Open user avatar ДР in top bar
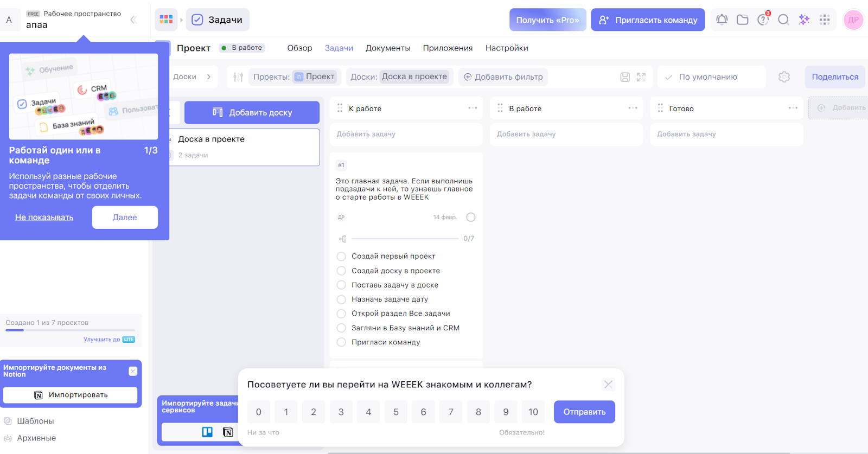868x454 pixels. (x=853, y=20)
